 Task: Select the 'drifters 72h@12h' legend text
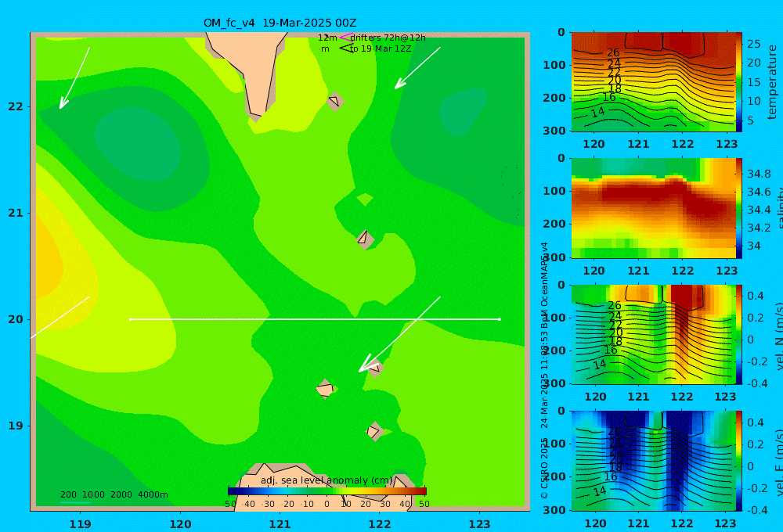tap(388, 38)
